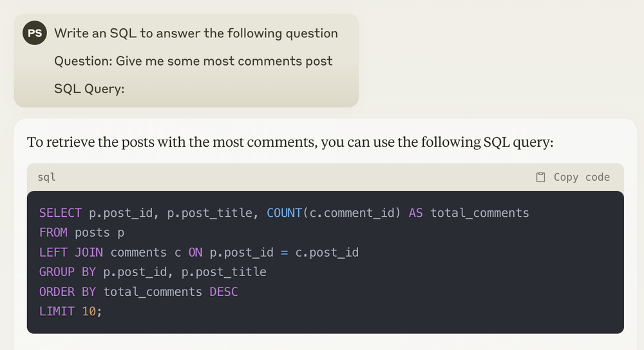
Task: Click the LEFT JOIN keywords in the query
Action: pos(71,252)
